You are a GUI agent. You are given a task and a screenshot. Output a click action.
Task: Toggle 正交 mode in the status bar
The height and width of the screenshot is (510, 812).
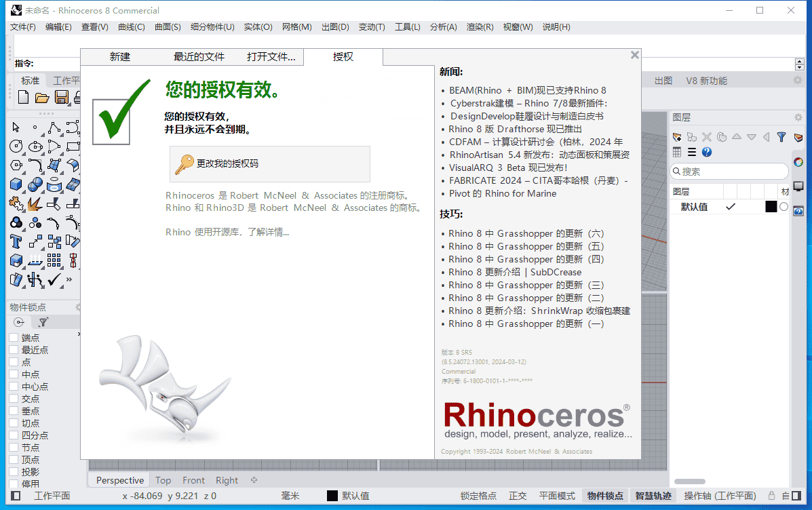click(517, 495)
